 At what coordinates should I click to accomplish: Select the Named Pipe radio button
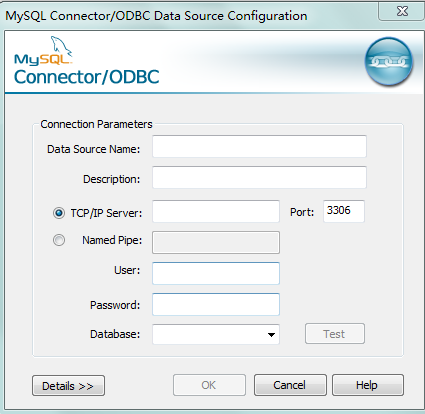(59, 240)
